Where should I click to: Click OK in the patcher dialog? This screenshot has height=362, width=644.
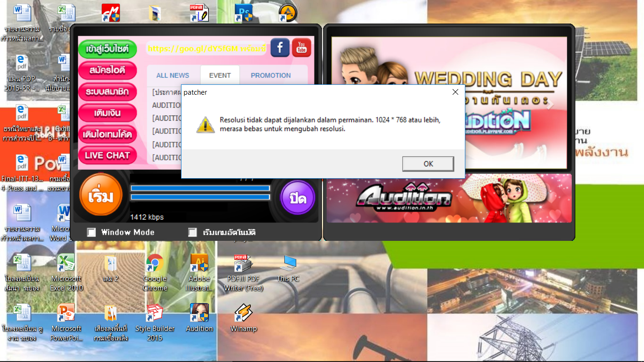(428, 164)
